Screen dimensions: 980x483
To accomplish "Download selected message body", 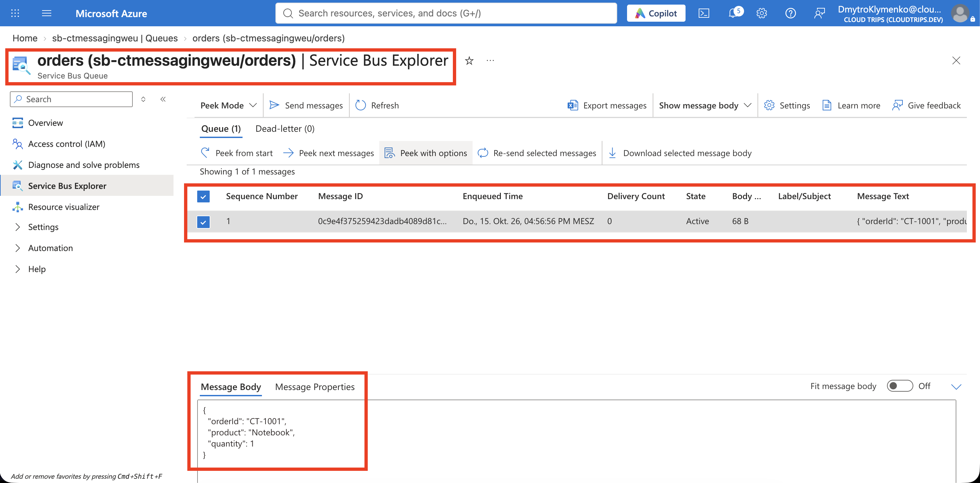I will [x=680, y=153].
